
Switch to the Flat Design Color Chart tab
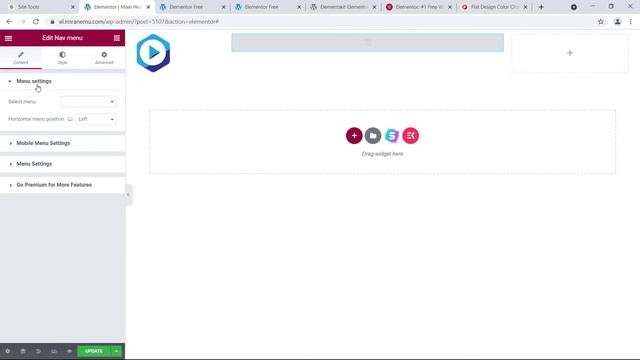494,7
